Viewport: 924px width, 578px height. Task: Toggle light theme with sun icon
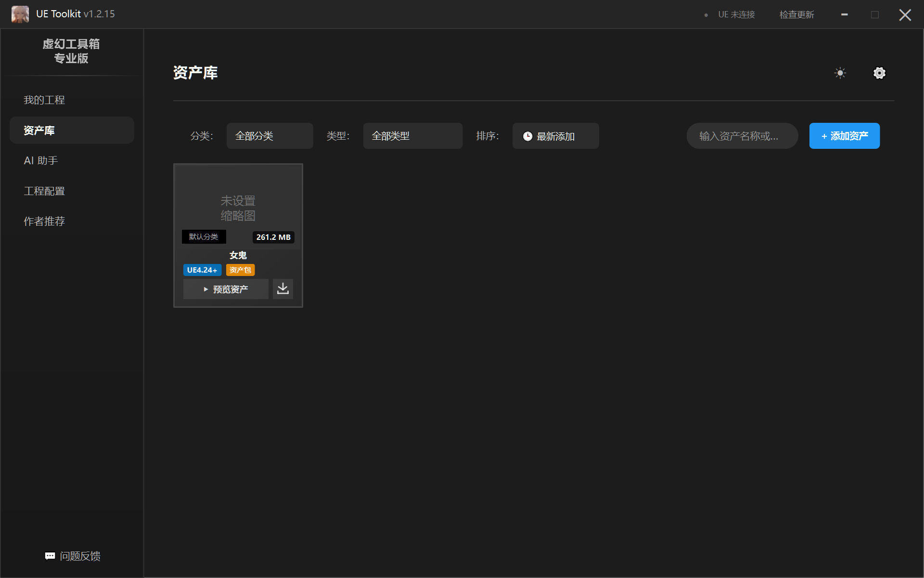coord(840,73)
